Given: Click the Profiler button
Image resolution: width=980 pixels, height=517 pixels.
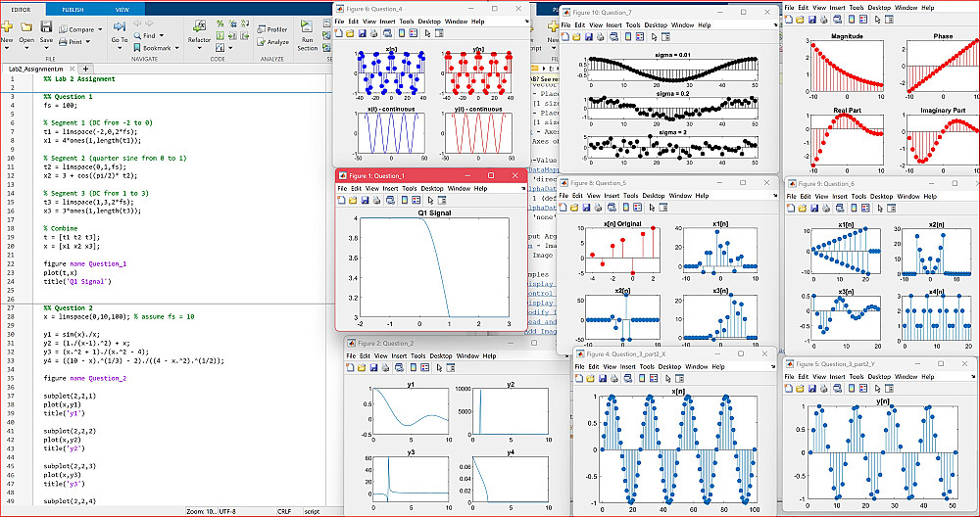Looking at the screenshot, I should [272, 29].
